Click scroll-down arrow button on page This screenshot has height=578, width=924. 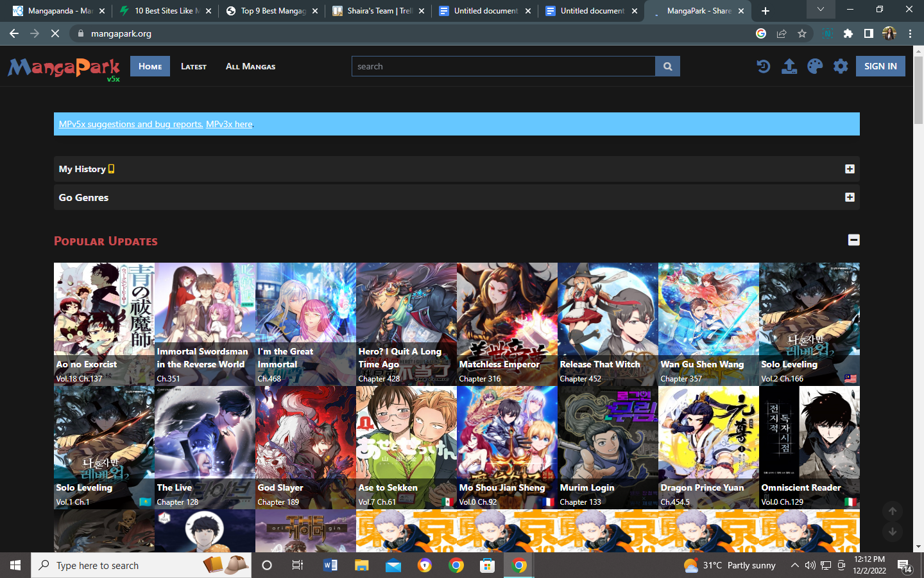[x=892, y=532]
